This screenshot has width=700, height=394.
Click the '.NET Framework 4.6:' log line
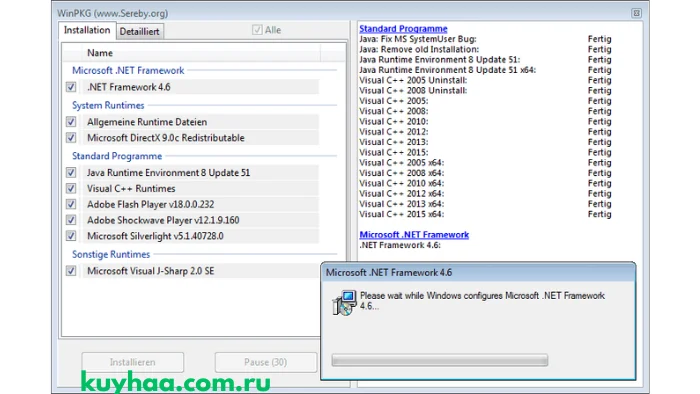[400, 245]
